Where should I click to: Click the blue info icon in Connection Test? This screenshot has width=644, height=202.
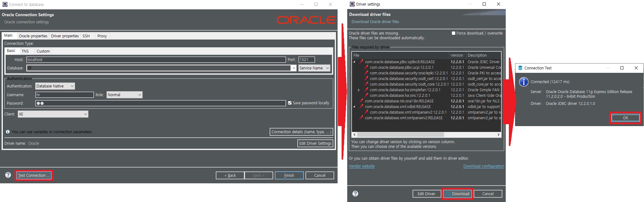click(524, 82)
